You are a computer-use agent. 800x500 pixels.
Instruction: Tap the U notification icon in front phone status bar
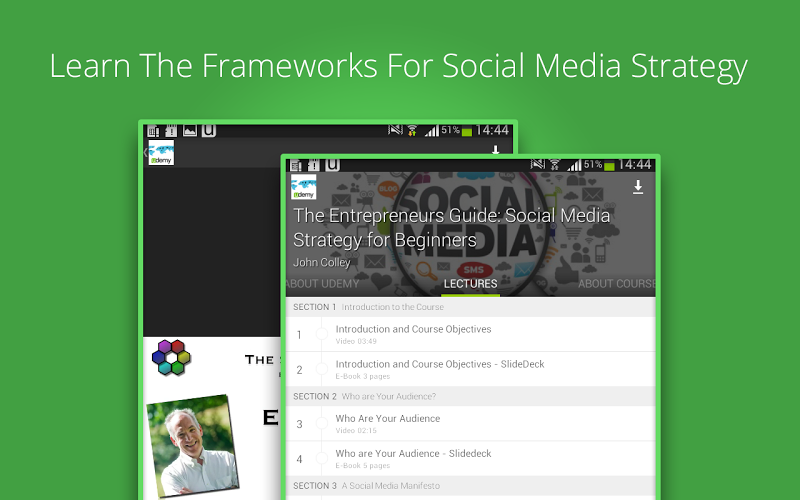coord(333,165)
